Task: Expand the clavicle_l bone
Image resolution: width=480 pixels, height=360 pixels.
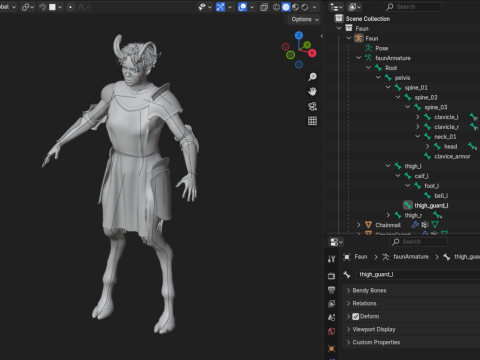Action: [418, 117]
